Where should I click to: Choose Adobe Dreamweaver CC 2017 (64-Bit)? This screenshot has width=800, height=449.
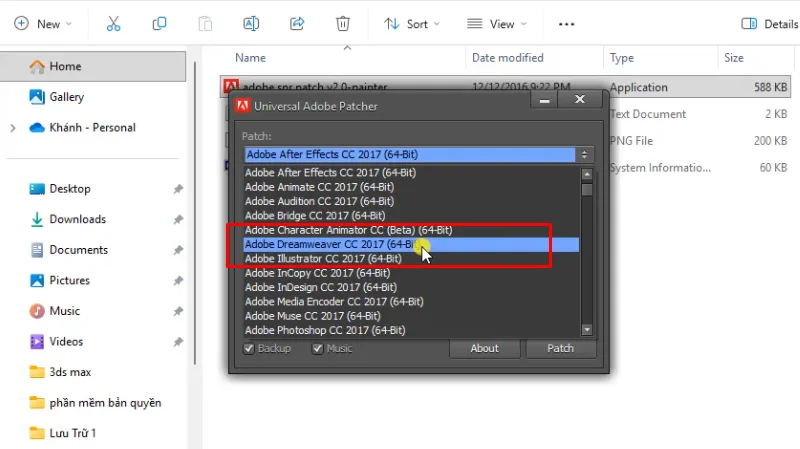[412, 244]
